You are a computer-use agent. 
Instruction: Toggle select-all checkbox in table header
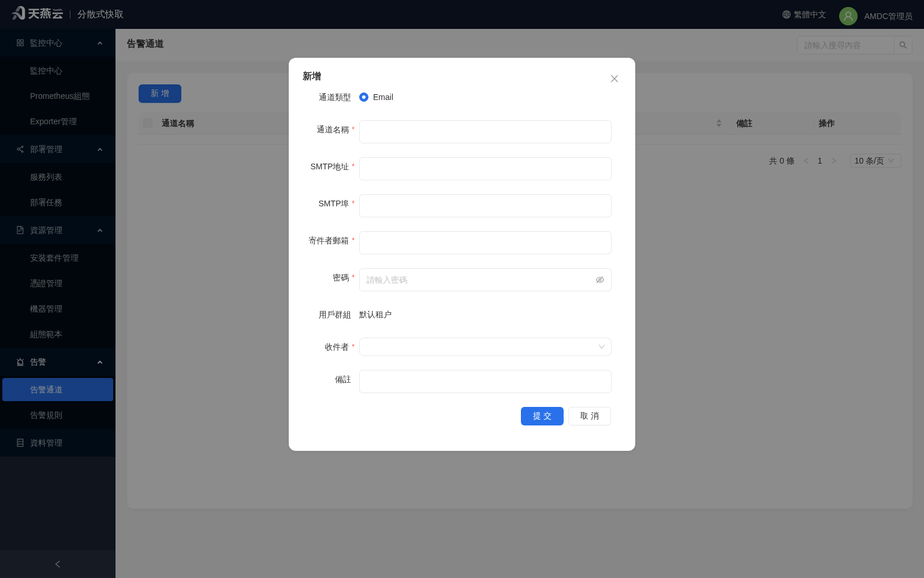click(x=148, y=123)
